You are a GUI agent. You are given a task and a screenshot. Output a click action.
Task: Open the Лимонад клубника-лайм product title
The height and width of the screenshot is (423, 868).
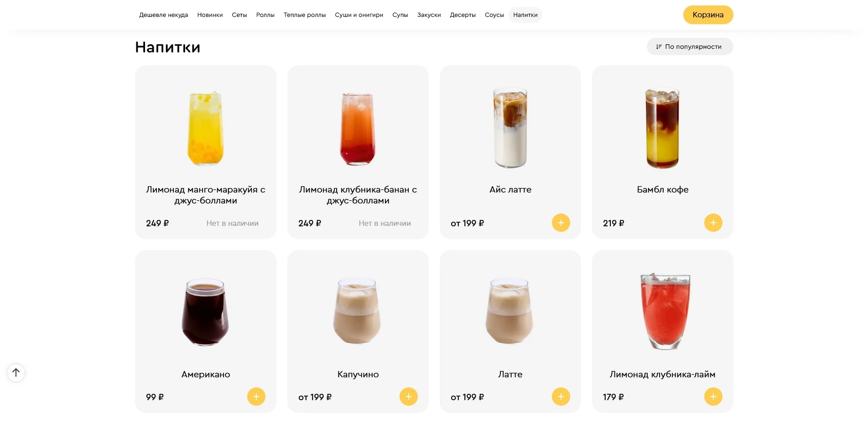click(662, 374)
